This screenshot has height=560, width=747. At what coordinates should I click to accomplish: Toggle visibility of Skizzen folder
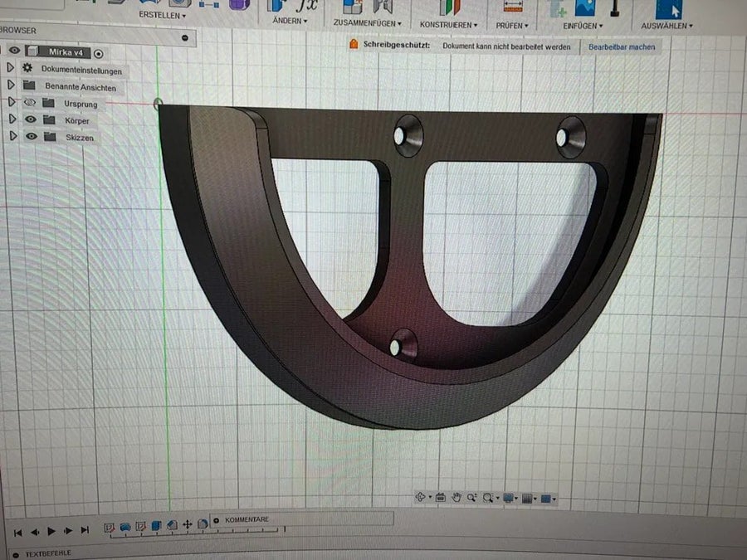(x=32, y=136)
